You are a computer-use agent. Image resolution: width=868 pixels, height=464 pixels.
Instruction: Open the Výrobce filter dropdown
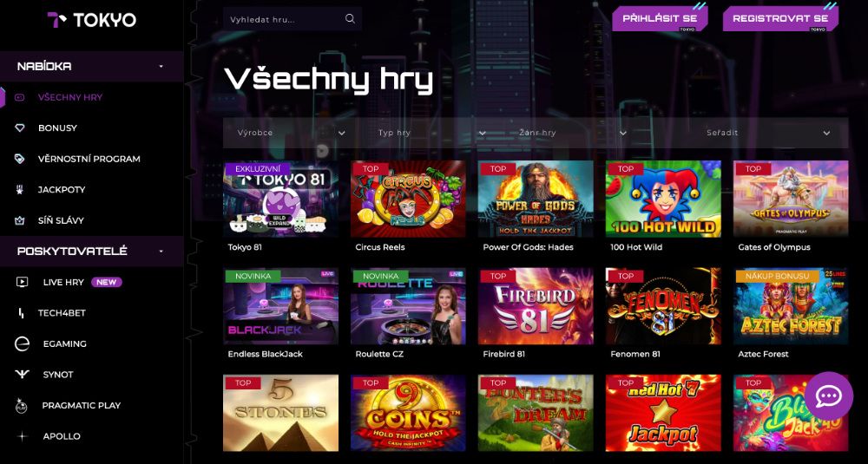pyautogui.click(x=292, y=133)
